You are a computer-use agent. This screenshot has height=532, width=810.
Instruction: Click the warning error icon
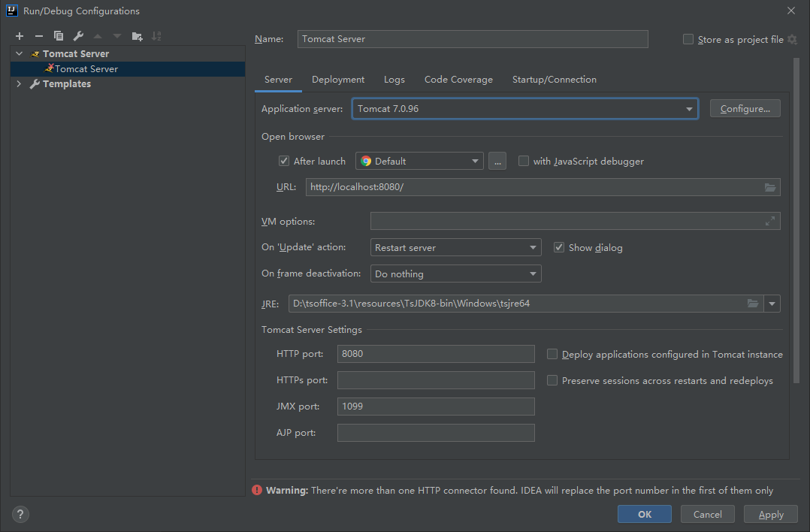pyautogui.click(x=257, y=490)
